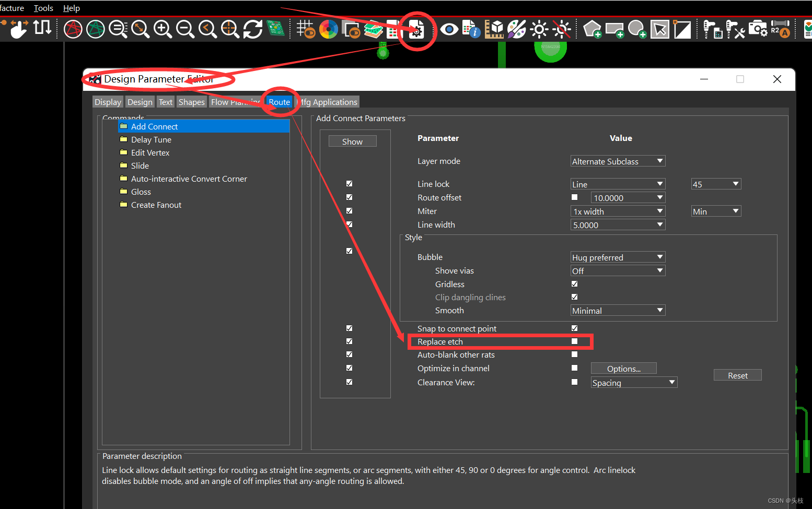Screen dimensions: 812x509
Task: Uncheck the Snap to connect point checkbox
Action: pos(574,328)
